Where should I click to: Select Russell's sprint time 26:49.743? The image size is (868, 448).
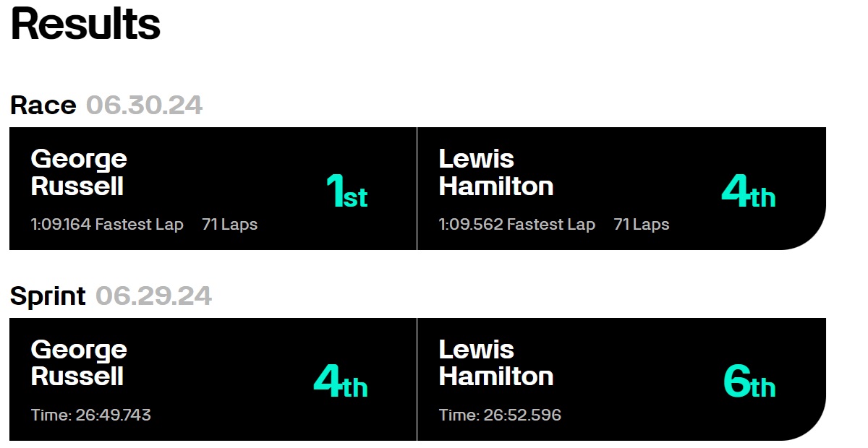point(91,415)
